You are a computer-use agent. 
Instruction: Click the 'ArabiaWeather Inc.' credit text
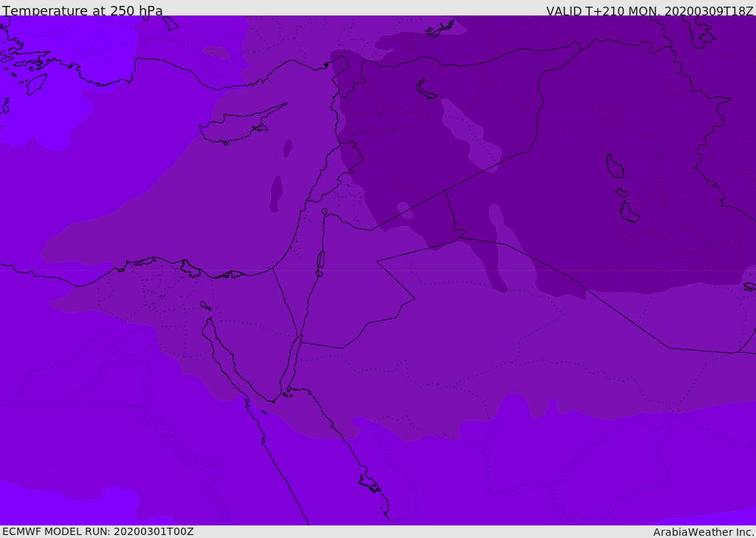[704, 532]
